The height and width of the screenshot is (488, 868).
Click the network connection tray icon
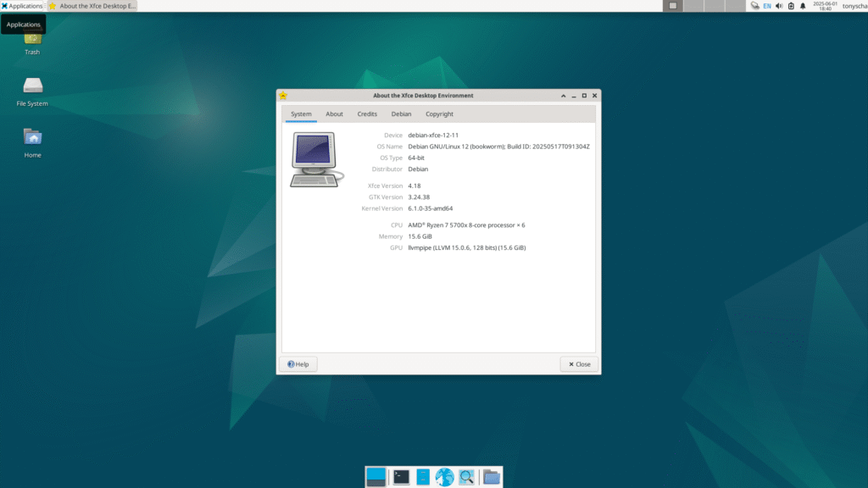(755, 6)
